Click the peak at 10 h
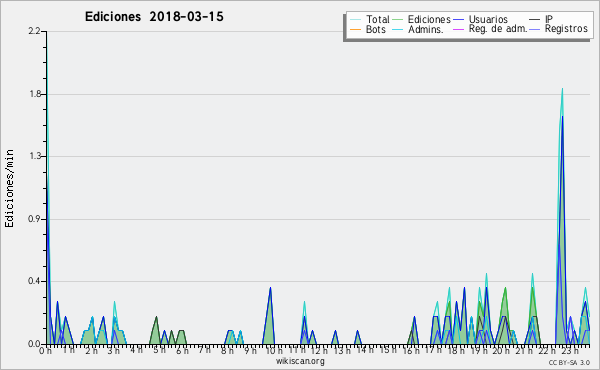 [270, 316]
